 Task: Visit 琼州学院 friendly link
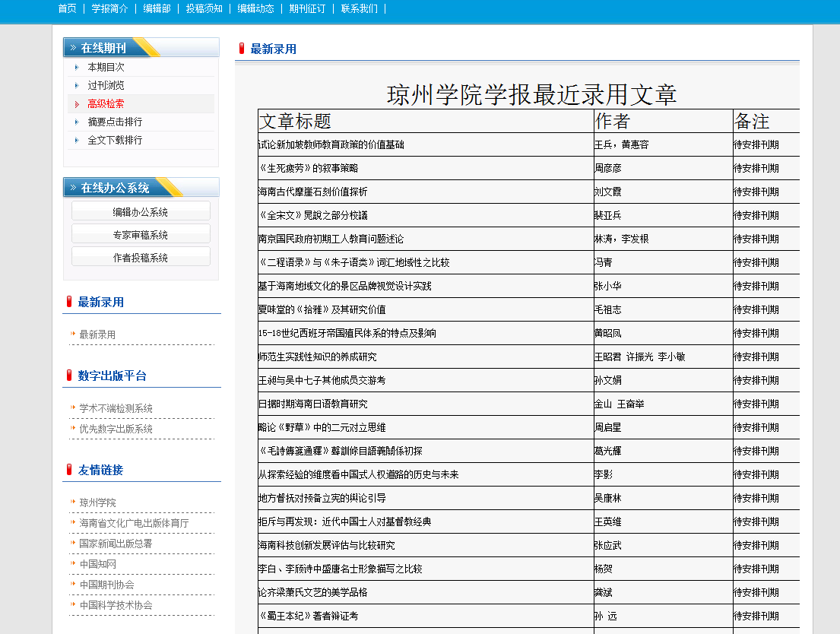click(97, 502)
